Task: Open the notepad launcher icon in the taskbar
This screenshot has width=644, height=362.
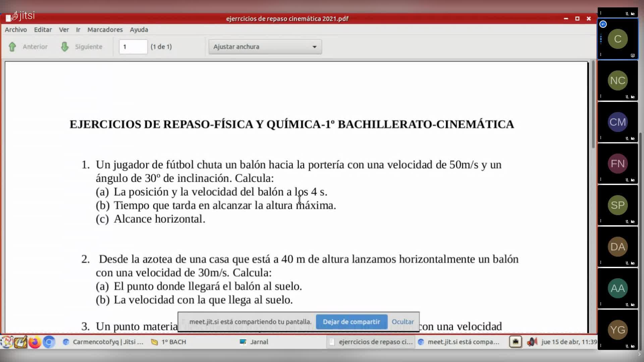Action: coord(20,342)
